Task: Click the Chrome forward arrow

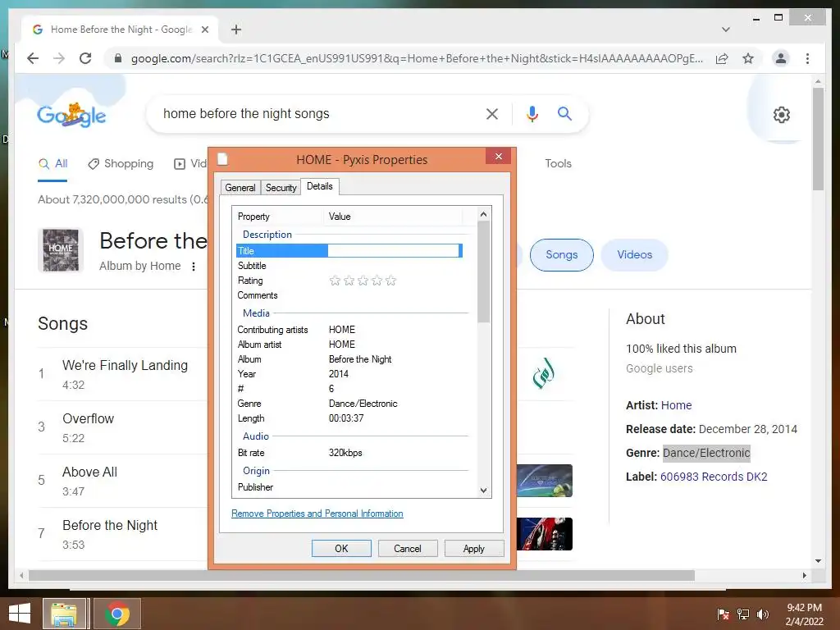Action: (59, 58)
